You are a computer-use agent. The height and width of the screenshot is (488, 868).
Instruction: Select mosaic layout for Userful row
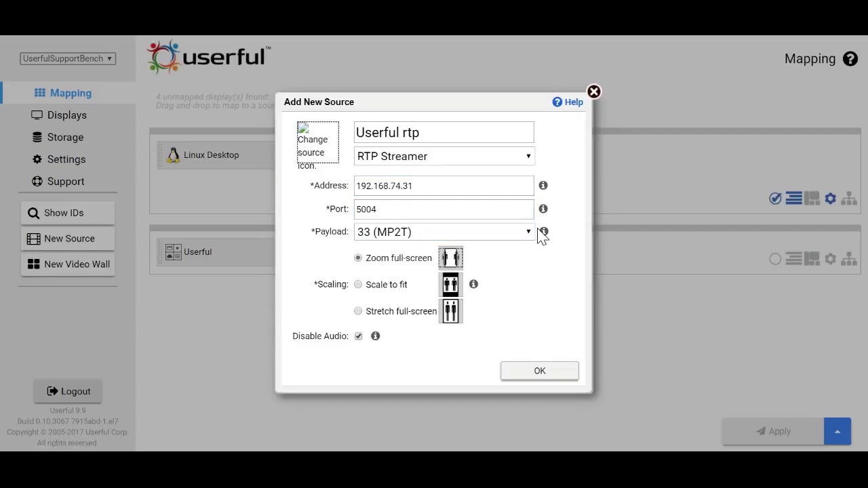tap(812, 259)
